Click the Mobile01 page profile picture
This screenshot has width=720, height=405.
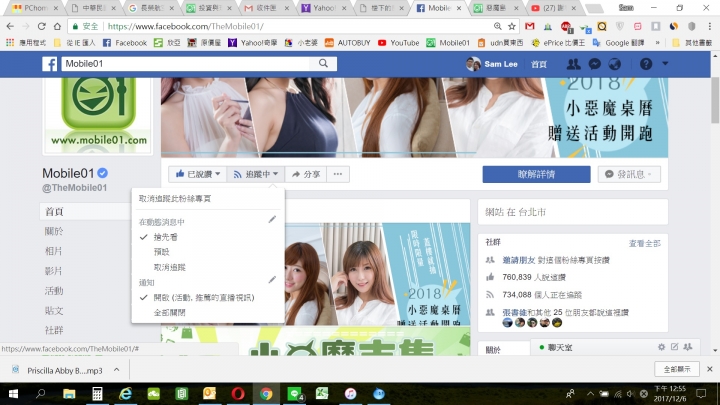[98, 115]
